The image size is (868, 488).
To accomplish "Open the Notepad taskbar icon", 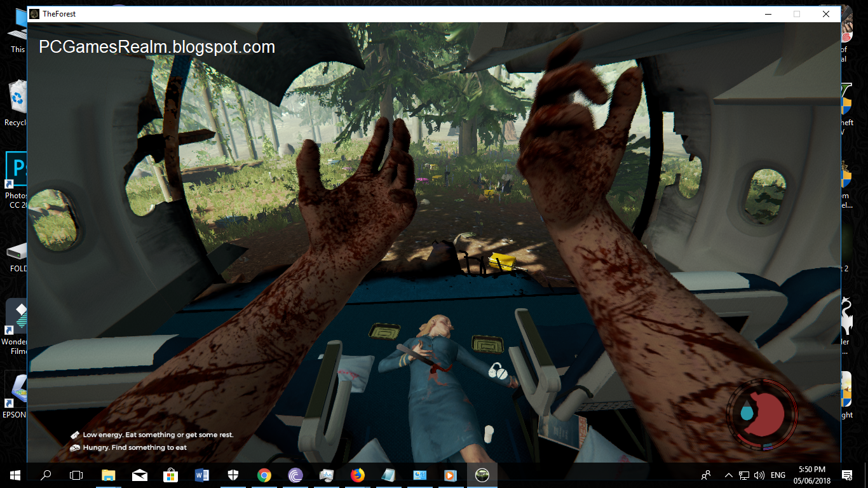I will 389,475.
